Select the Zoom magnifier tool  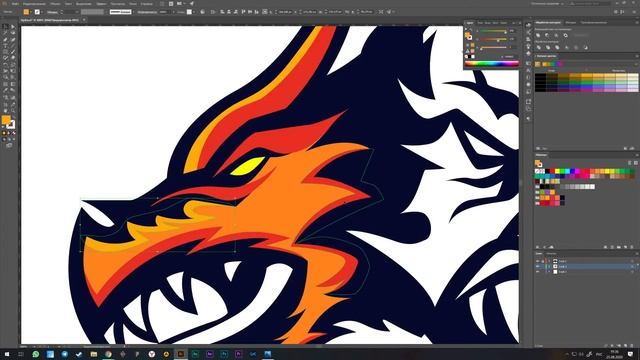click(13, 111)
